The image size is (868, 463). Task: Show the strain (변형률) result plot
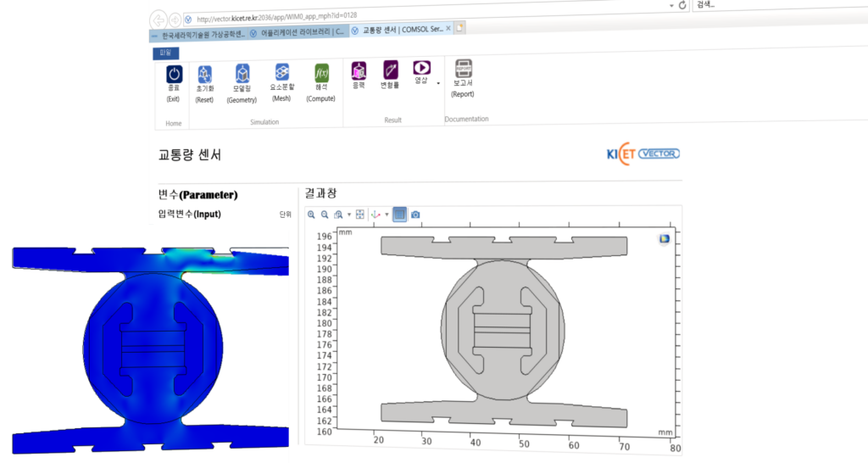pyautogui.click(x=390, y=70)
